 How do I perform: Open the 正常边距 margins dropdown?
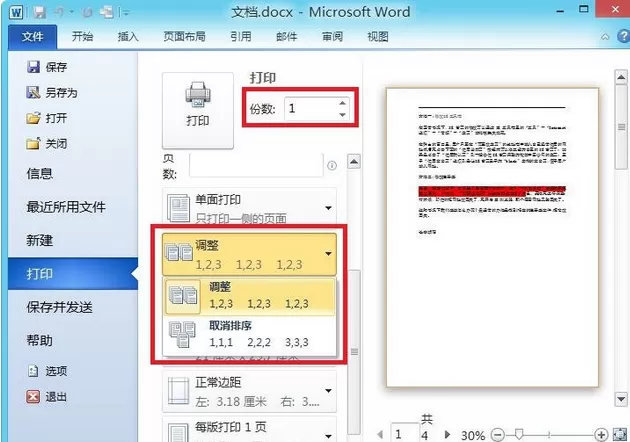pyautogui.click(x=249, y=391)
